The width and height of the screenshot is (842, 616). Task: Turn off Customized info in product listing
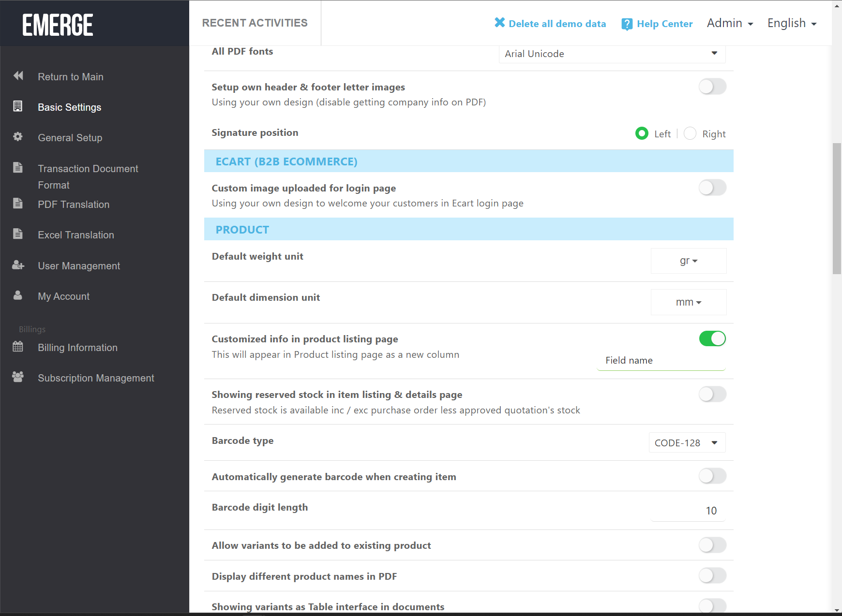tap(712, 338)
